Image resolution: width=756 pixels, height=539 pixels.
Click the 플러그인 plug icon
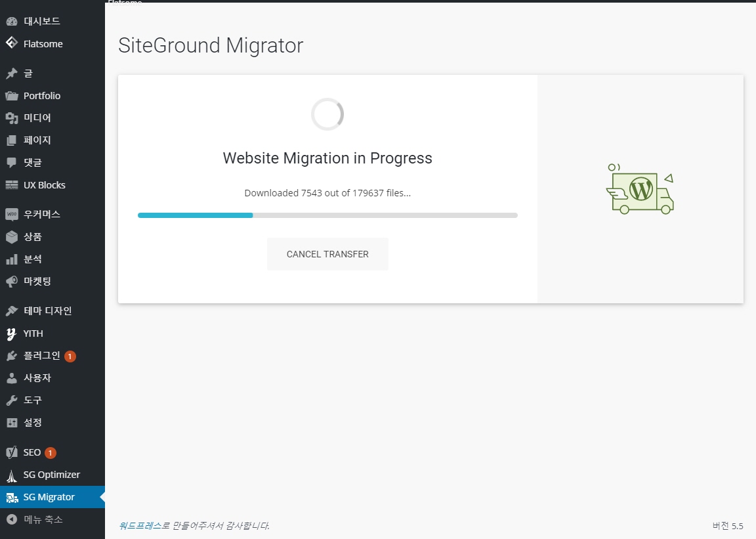click(x=12, y=356)
